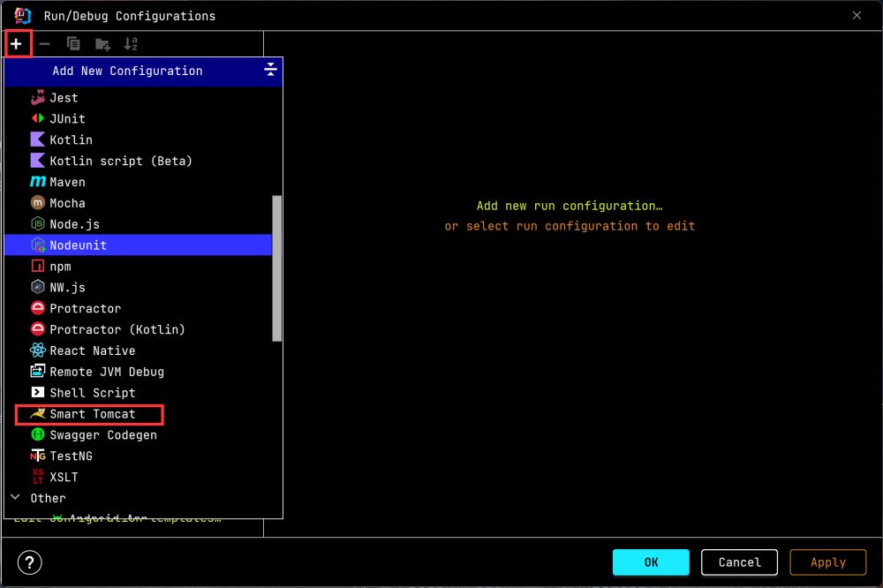
Task: Click the Sort configurations alphabetically icon
Action: (131, 44)
